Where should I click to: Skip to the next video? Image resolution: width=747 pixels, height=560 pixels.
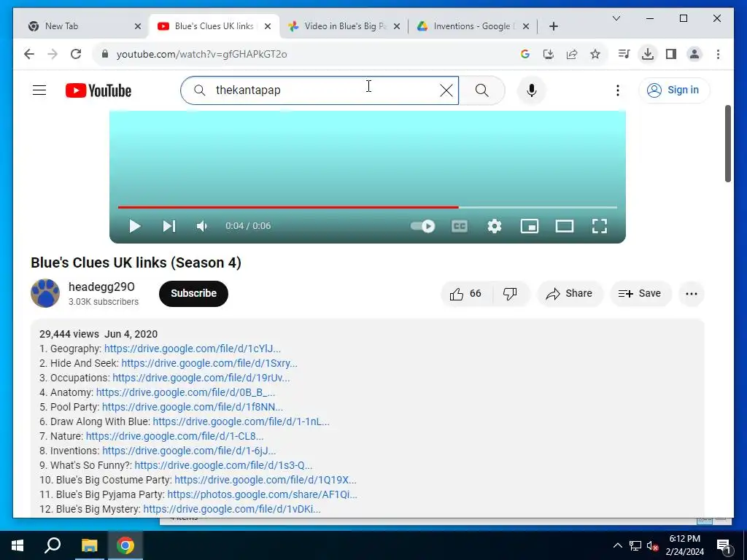(x=169, y=226)
